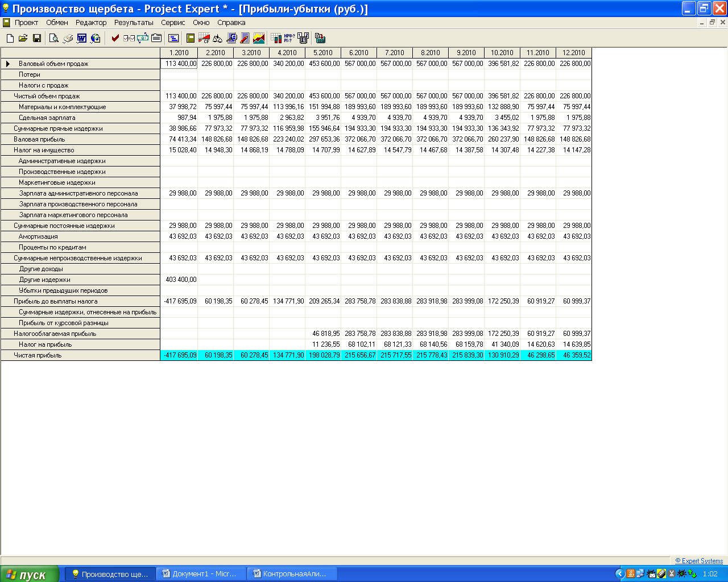Screen dimensions: 728x582
Task: Click the teal recalculate arrows icon
Action: click(x=143, y=38)
